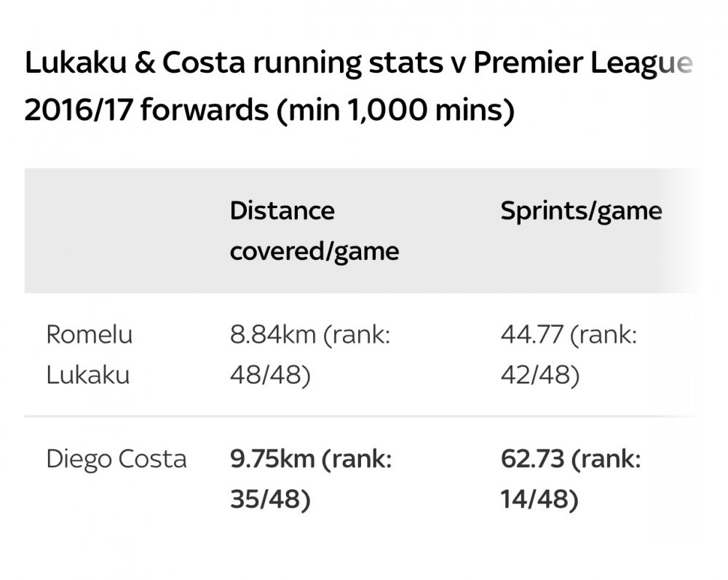The width and height of the screenshot is (728, 580).
Task: Select Costa's 62.73 sprints cell
Action: click(x=571, y=479)
